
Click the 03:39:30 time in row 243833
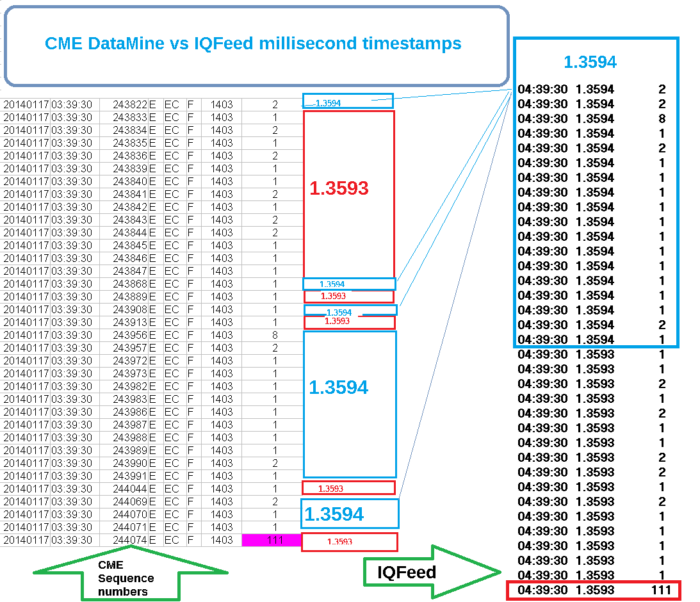72,117
